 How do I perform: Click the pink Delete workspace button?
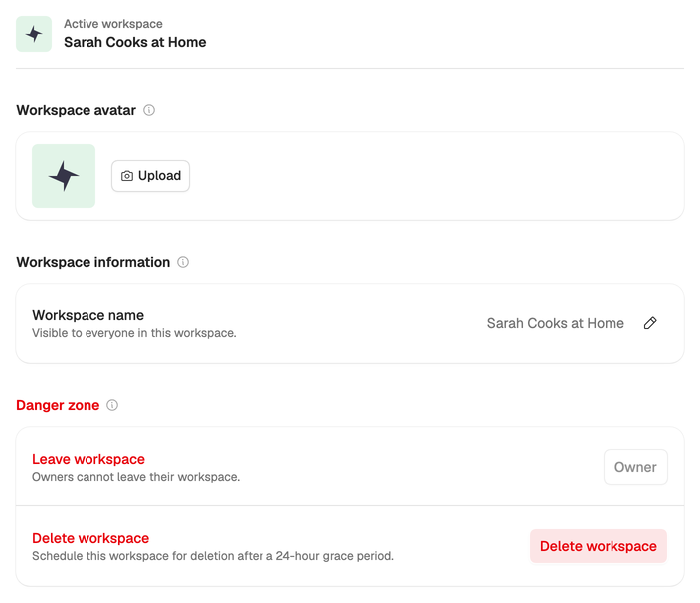pos(599,546)
